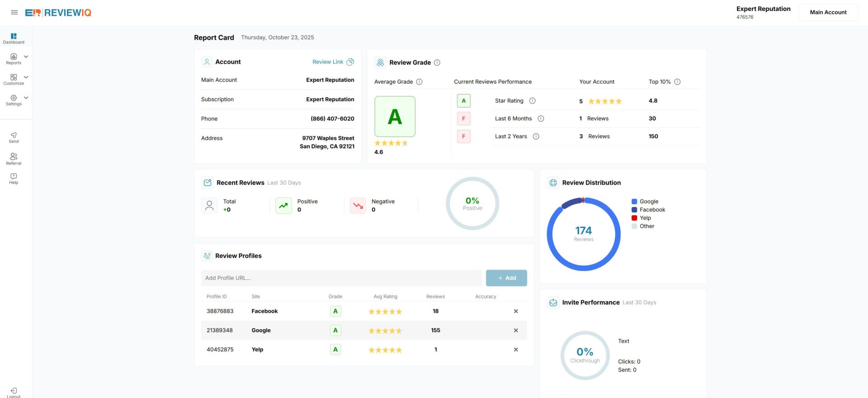Open the Main Account switcher
Image resolution: width=868 pixels, height=398 pixels.
pos(828,13)
